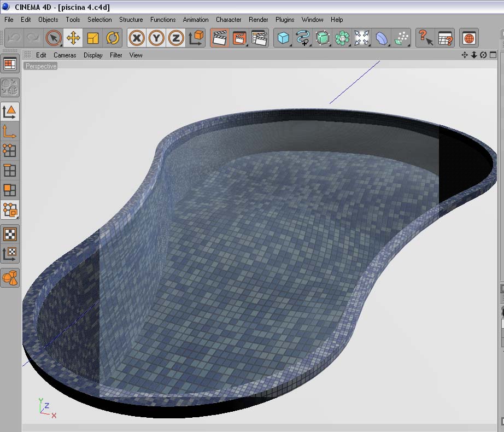Open the particle objects icon
Screen dimensions: 504x432
pyautogui.click(x=401, y=38)
